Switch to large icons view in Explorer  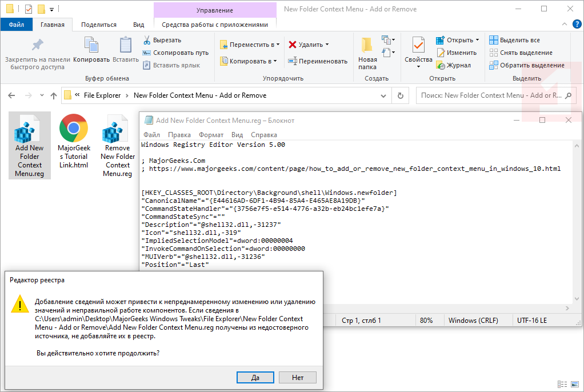point(575,384)
